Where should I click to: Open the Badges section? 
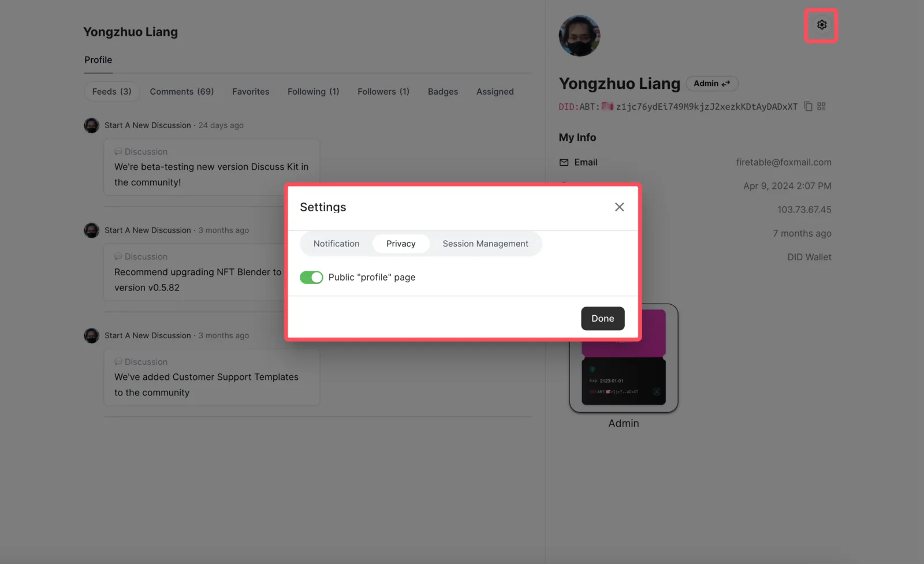(x=443, y=92)
